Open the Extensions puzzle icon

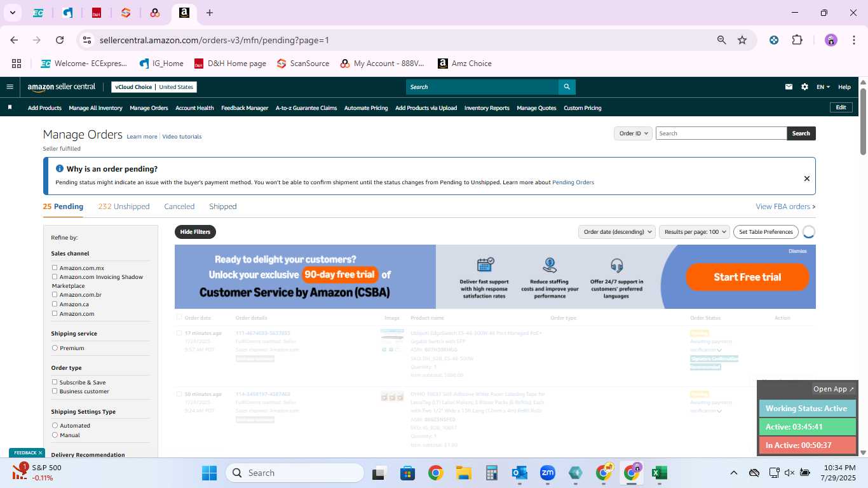click(x=797, y=40)
